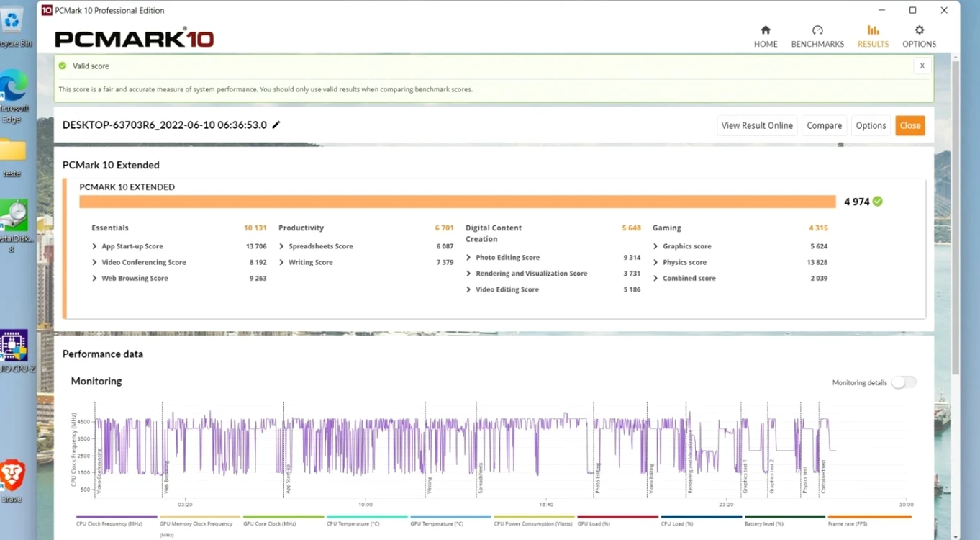Click the Digital Content Creation score 5 648

(631, 228)
